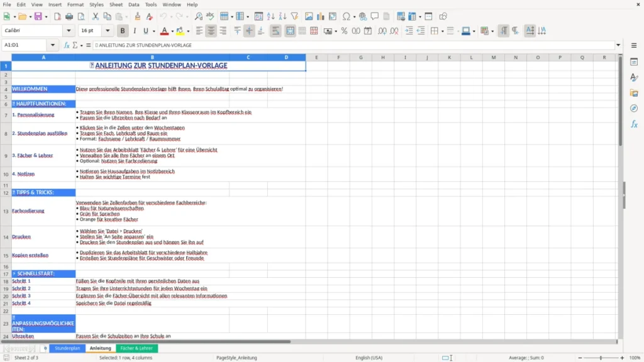
Task: Expand the formula bar arrow
Action: [618, 45]
